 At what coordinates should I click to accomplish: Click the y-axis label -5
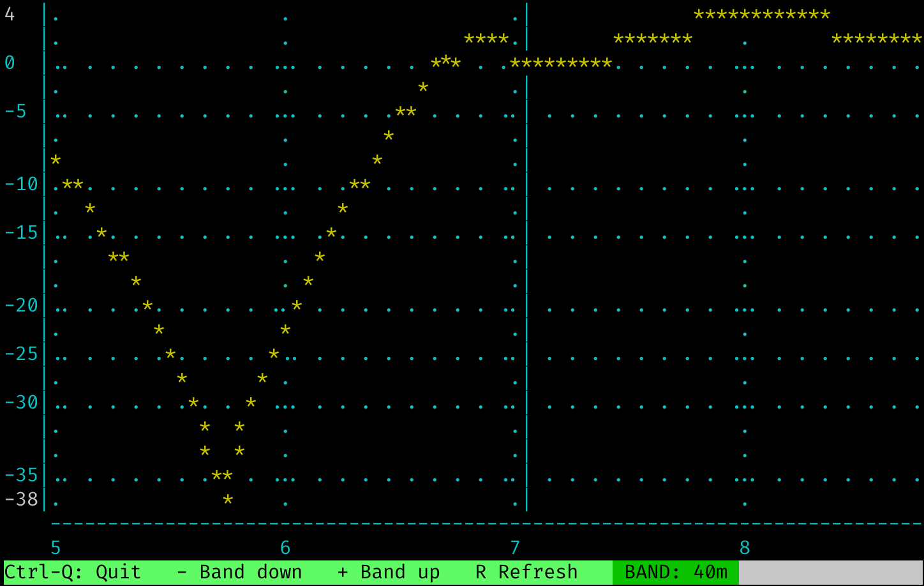(15, 111)
